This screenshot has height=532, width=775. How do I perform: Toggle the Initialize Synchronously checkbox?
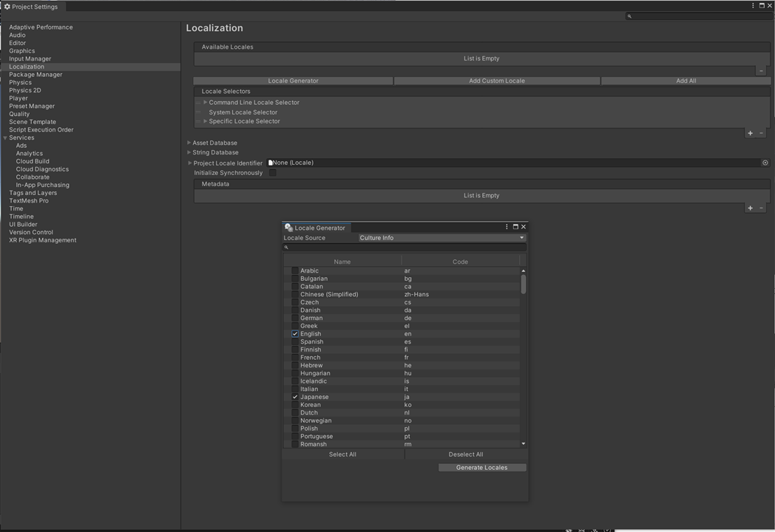(272, 172)
